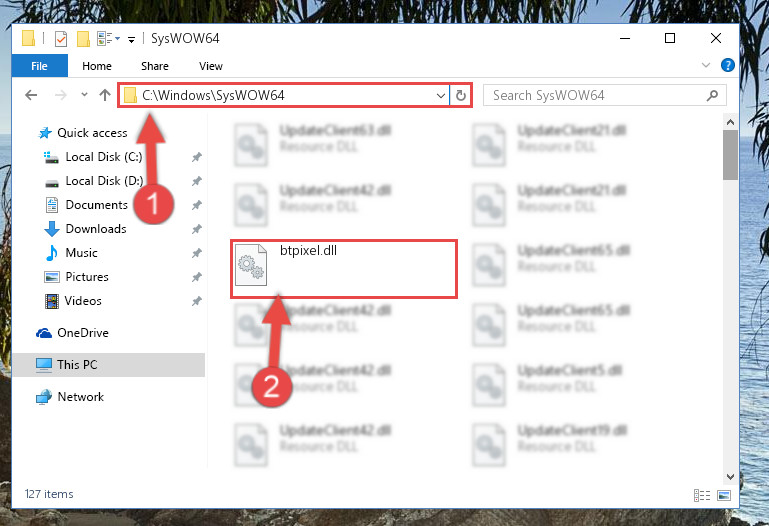Switch to the View ribbon tab
The height and width of the screenshot is (526, 769).
(x=211, y=66)
